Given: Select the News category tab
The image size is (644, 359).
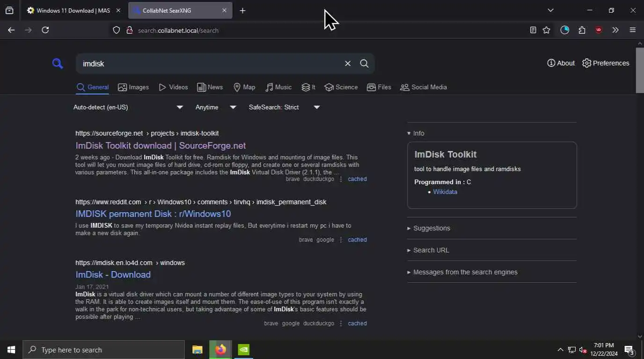Looking at the screenshot, I should pos(210,87).
